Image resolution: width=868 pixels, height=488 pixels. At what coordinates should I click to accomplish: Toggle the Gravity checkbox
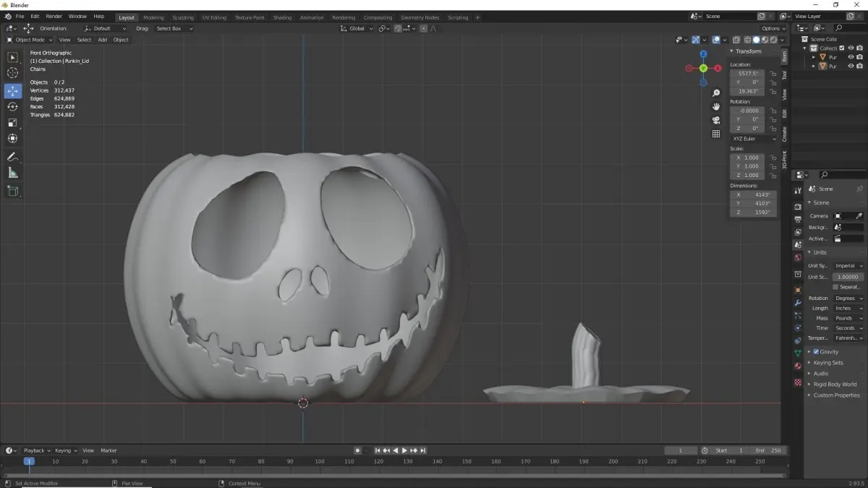pos(817,351)
